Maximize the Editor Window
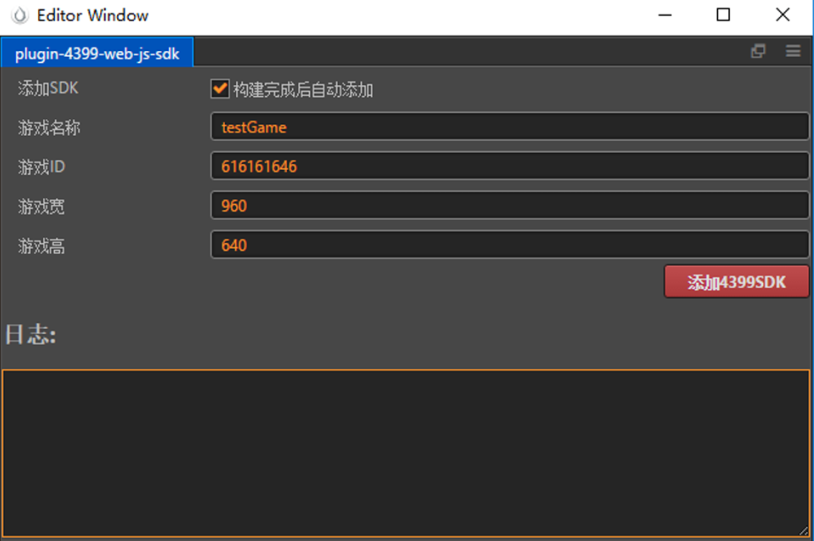This screenshot has height=541, width=814. pos(723,15)
